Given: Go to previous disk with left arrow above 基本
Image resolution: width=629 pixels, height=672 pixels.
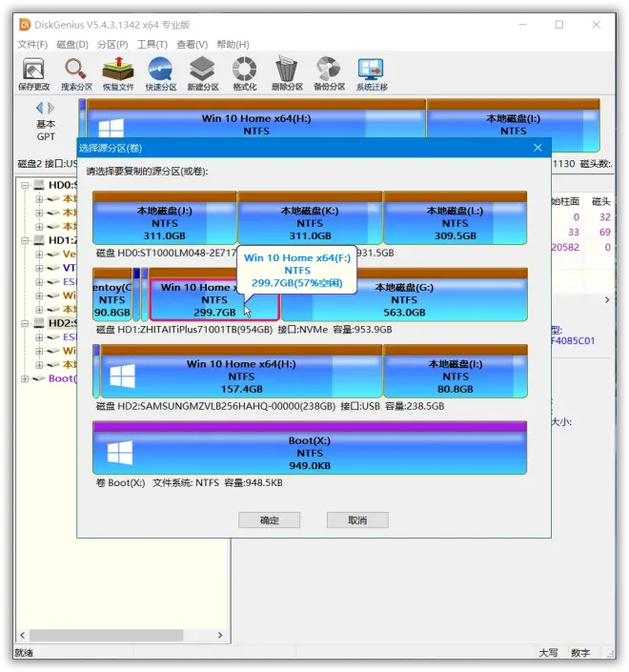Looking at the screenshot, I should pos(40,108).
